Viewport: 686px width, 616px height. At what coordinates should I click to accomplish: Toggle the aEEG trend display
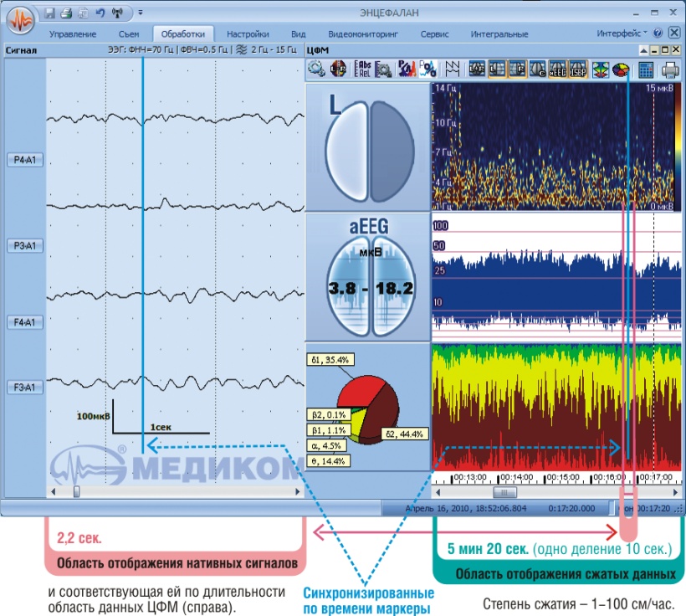558,69
